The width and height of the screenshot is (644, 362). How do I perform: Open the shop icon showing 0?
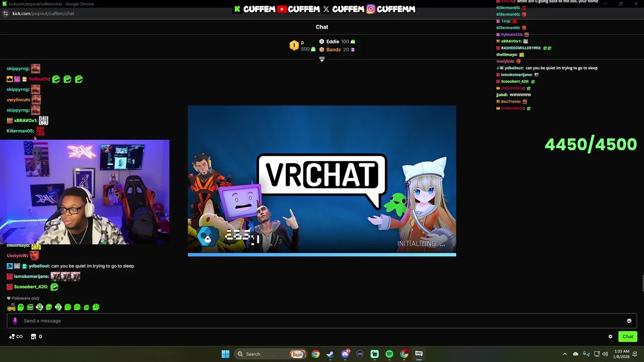(x=36, y=337)
